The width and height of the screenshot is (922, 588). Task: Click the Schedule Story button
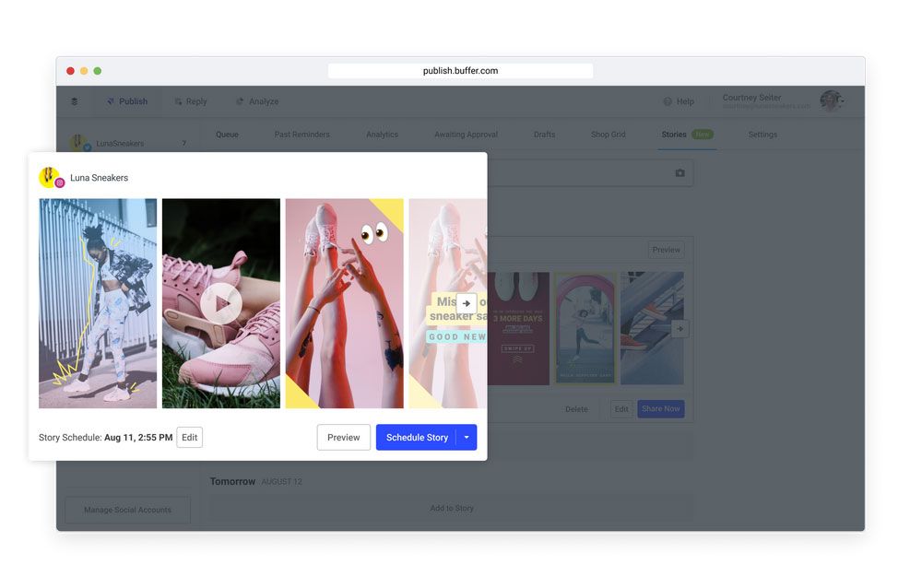[x=417, y=438]
